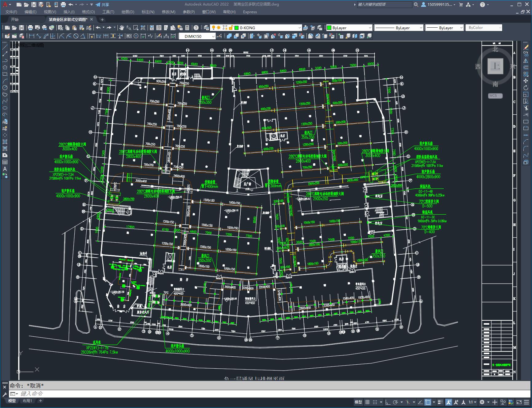Open the ByLayer linetype dropdown

421,28
